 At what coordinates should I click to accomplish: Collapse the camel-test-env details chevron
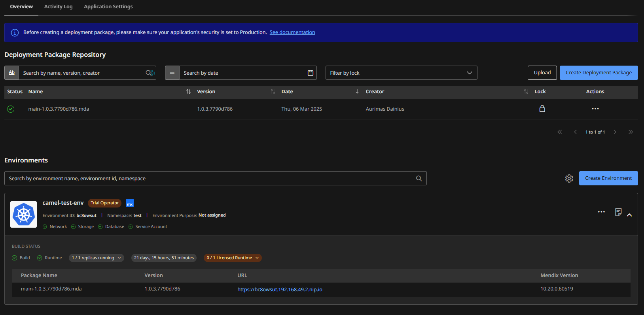pos(629,215)
